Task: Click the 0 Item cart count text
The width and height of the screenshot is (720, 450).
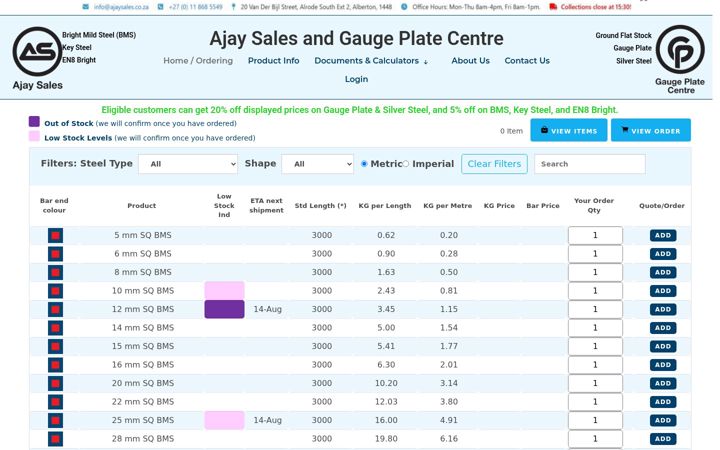Action: coord(511,131)
